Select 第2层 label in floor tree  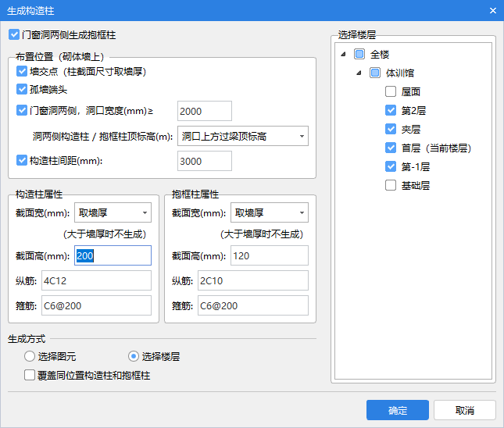point(413,111)
